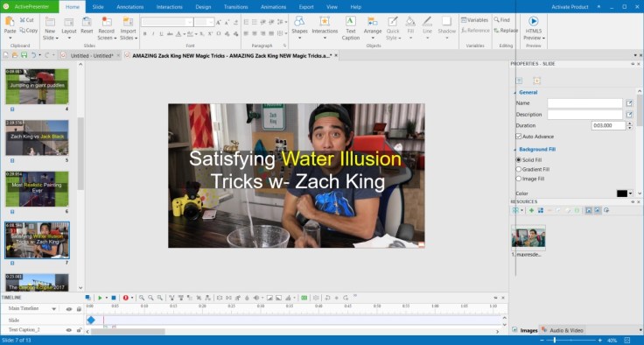Click the edit icon beside Description field
The height and width of the screenshot is (345, 644).
629,115
